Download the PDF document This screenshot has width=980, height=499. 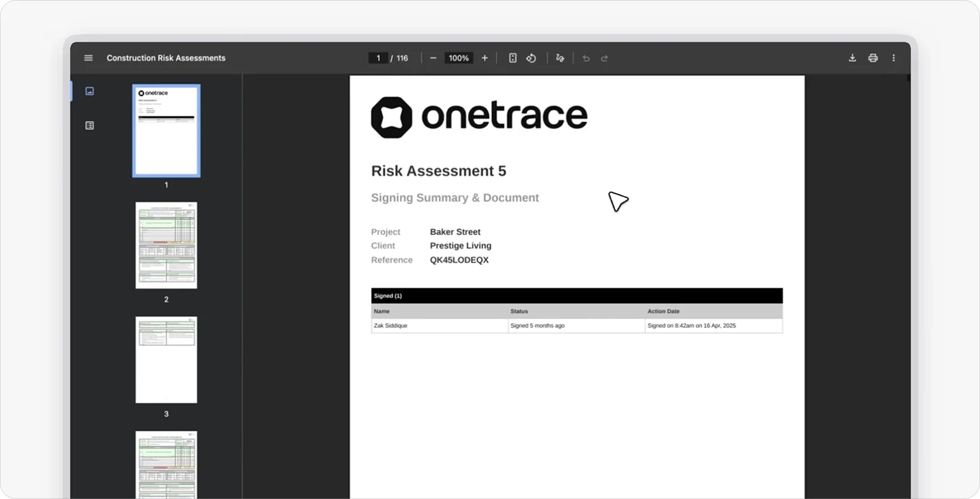tap(852, 58)
